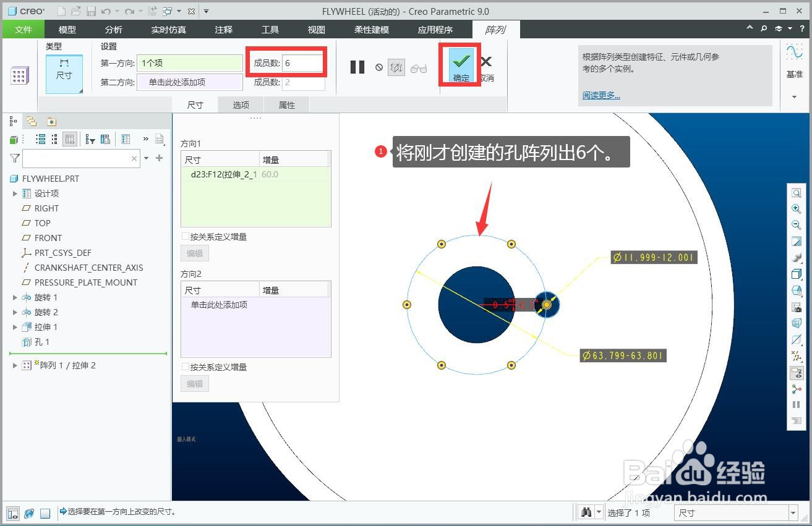Select the folder browser tab icon

pos(32,121)
